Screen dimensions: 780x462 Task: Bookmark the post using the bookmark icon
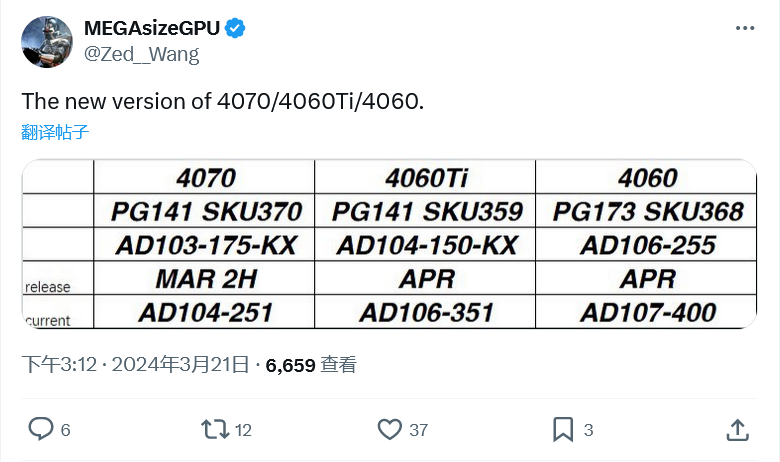click(x=563, y=429)
